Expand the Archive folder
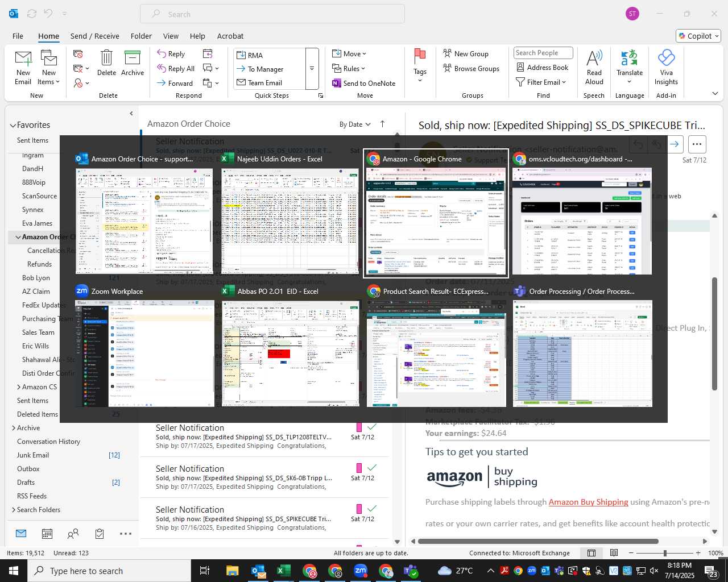Screen dimensions: 728x582 14,428
